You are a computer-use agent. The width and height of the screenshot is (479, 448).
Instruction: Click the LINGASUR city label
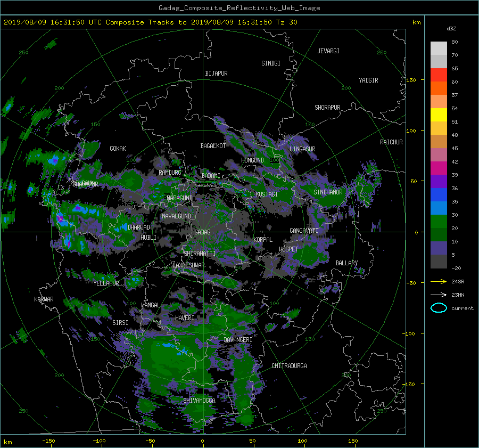tap(302, 149)
